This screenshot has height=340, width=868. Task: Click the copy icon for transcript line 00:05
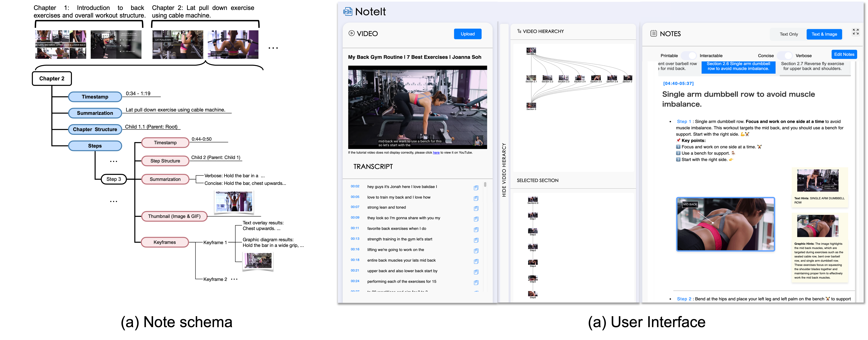(476, 198)
